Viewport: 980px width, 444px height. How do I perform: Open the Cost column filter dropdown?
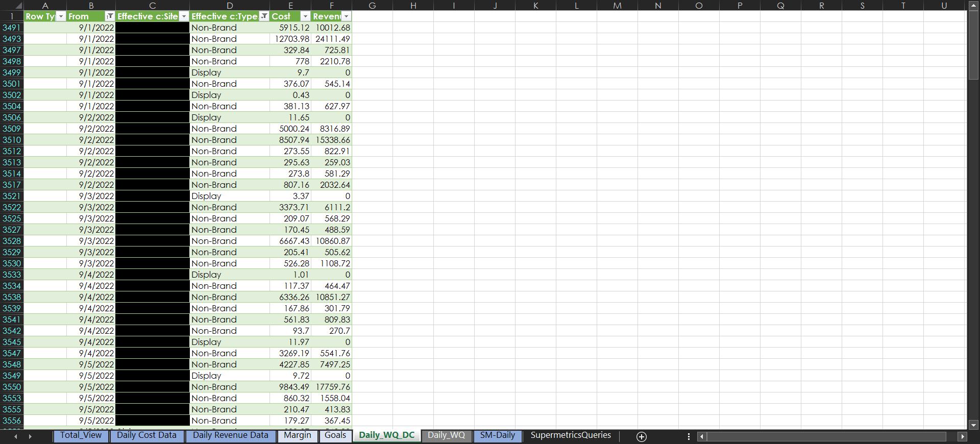[x=305, y=16]
